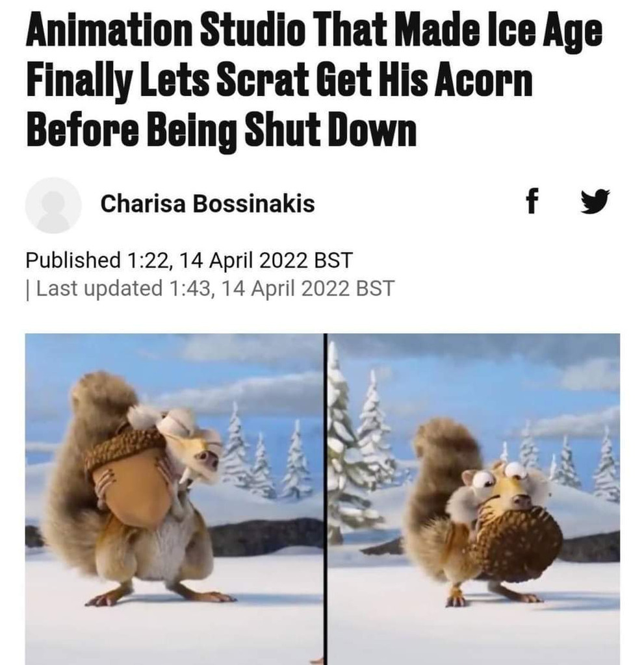Open author profile Charisa Bossinakis
This screenshot has height=665, width=644.
[207, 203]
